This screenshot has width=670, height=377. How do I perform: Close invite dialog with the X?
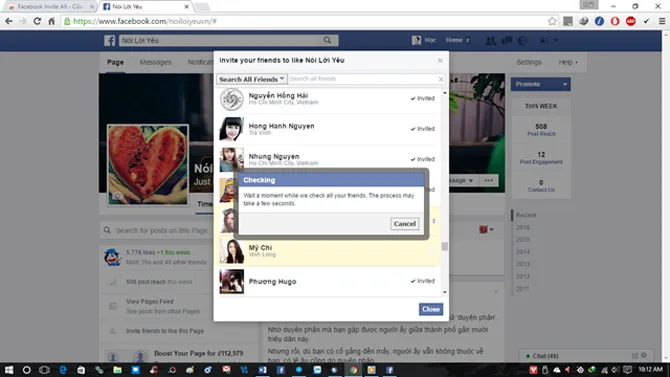point(440,61)
